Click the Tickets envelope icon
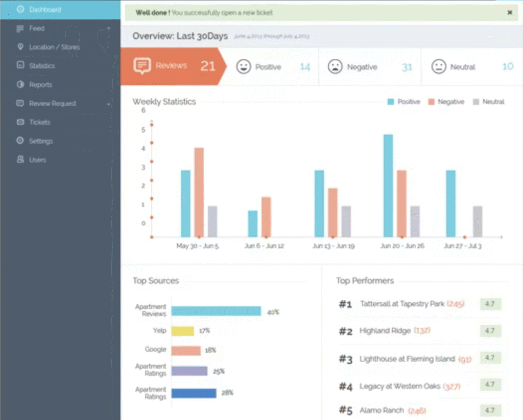Viewport: 523px width, 420px height. click(20, 122)
